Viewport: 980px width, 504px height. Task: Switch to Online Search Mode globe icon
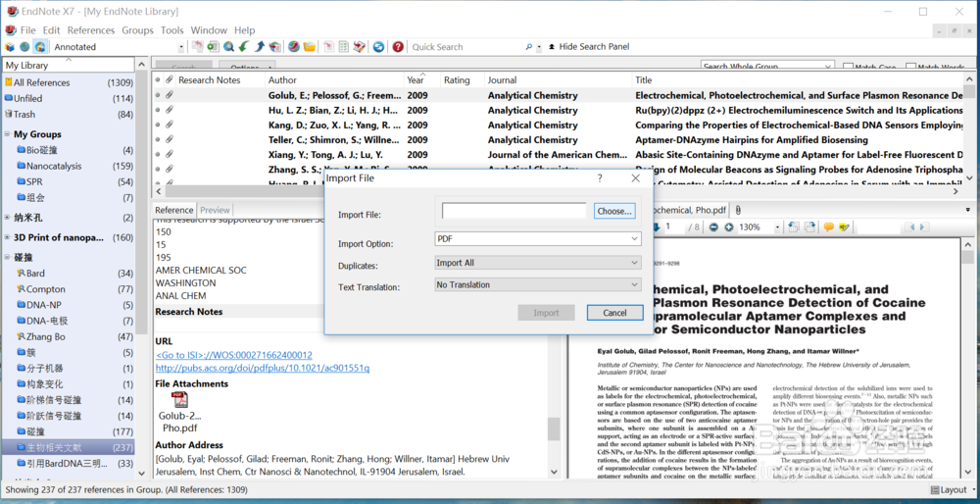pos(24,47)
